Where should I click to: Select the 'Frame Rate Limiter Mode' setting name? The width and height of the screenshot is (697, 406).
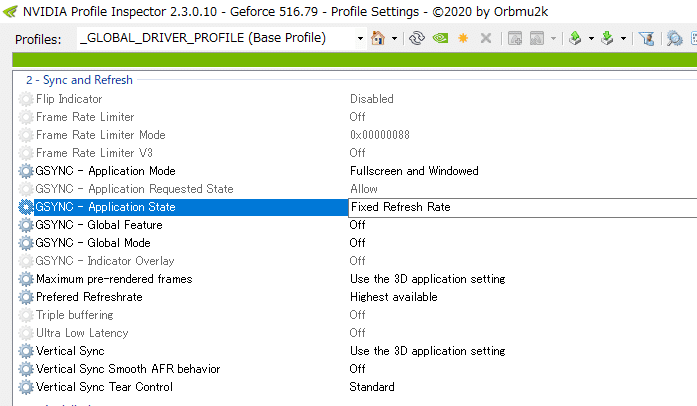[x=100, y=135]
